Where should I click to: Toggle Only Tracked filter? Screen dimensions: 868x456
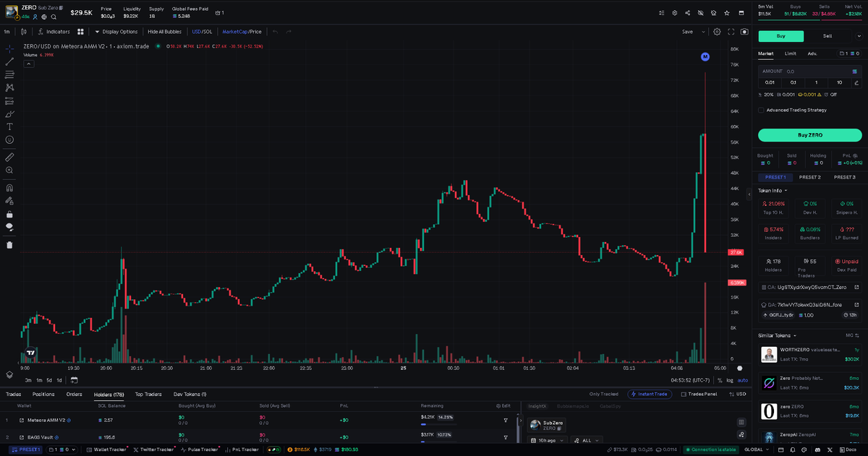(604, 394)
